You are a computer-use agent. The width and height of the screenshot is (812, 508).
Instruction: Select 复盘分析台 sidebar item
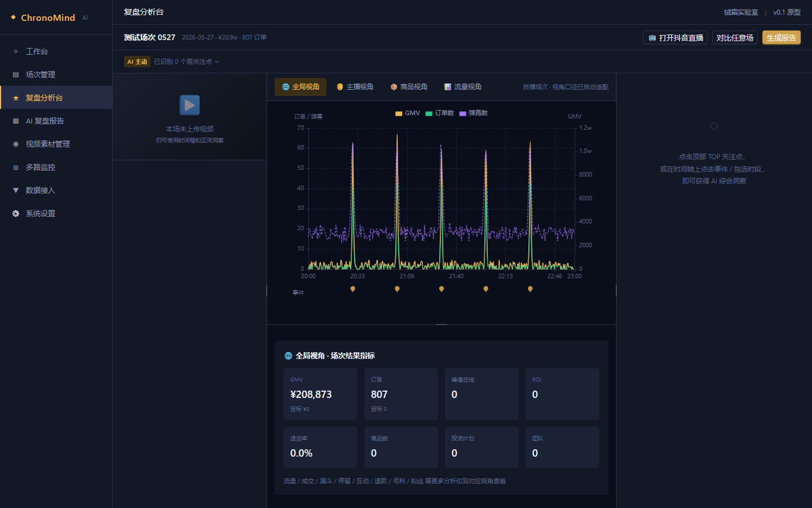pos(56,98)
